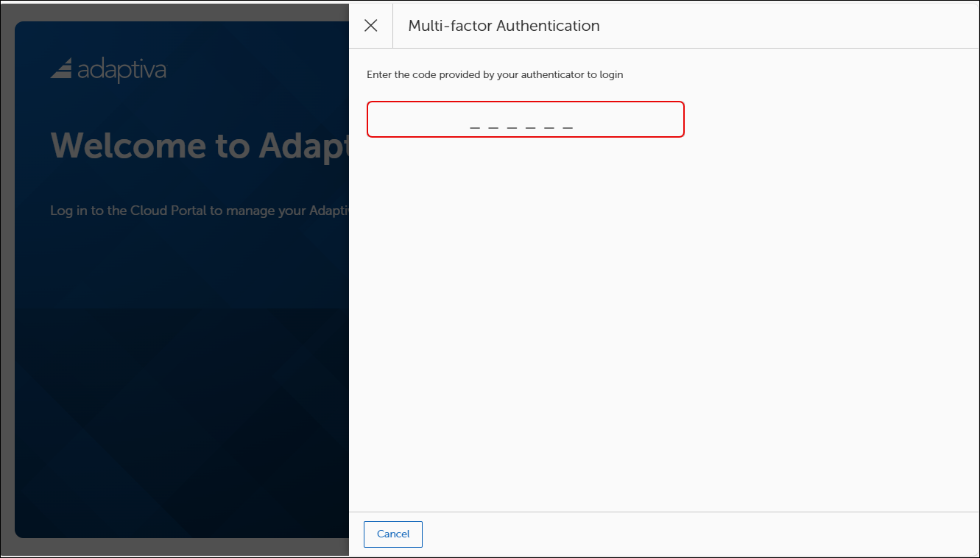Click the Welcome heading behind the panel
Screen dimensions: 980x558
[x=200, y=145]
